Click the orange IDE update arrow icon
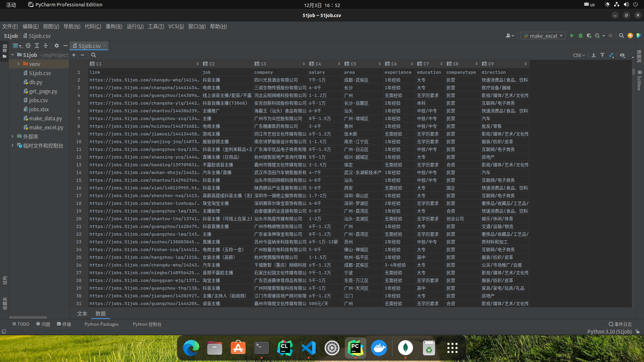The height and width of the screenshot is (362, 644). pos(630,36)
